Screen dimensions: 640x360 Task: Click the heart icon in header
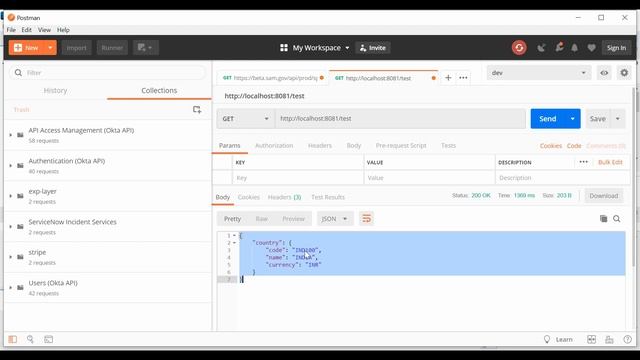pyautogui.click(x=591, y=48)
